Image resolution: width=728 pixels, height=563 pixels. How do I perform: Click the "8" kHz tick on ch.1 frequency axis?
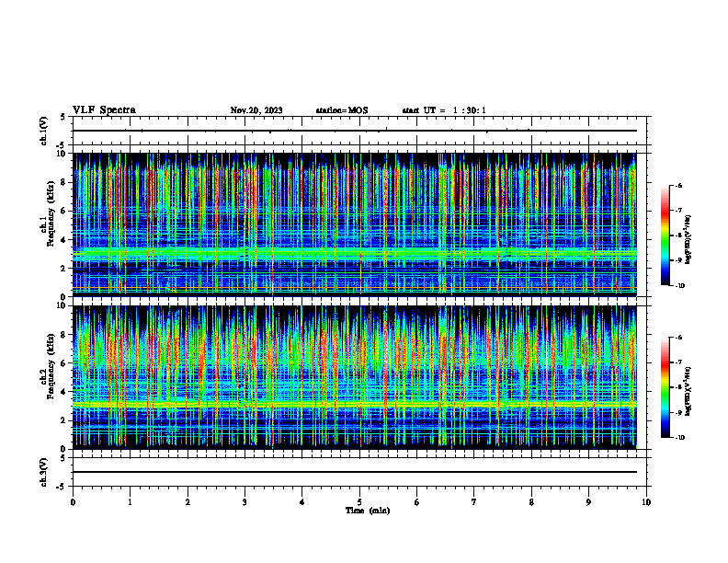[64, 182]
